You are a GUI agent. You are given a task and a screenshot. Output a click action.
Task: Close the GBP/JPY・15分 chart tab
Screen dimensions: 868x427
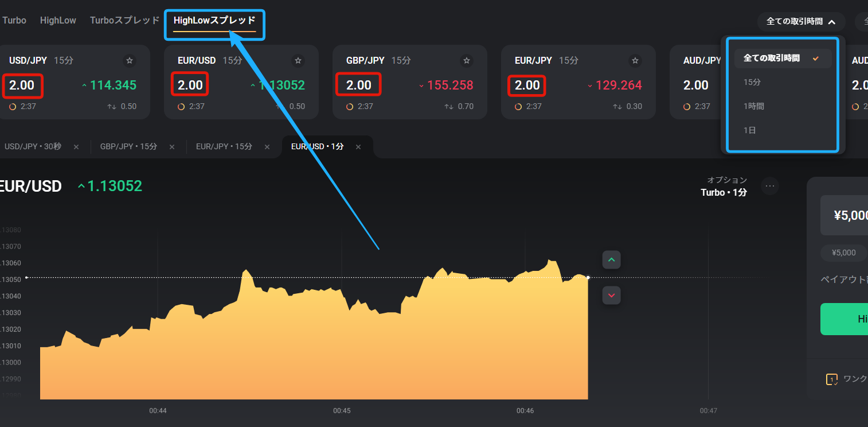coord(172,147)
